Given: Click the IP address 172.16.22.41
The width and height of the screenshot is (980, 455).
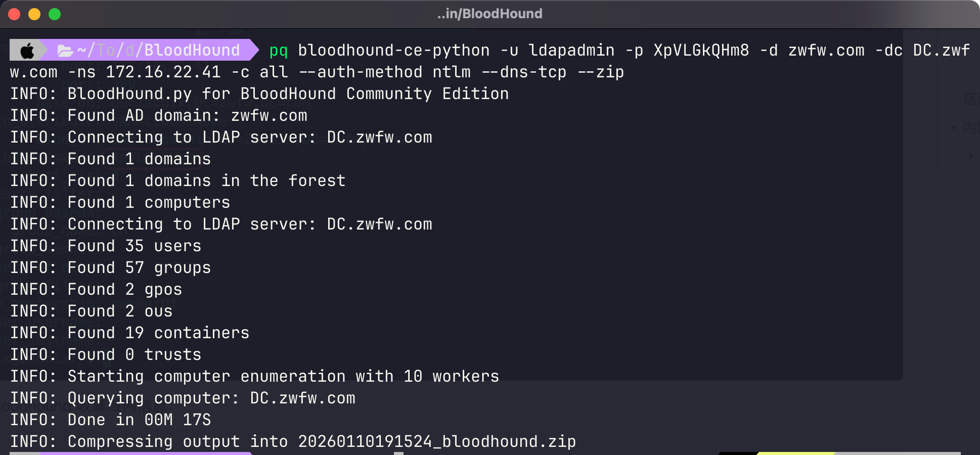Looking at the screenshot, I should coord(163,72).
